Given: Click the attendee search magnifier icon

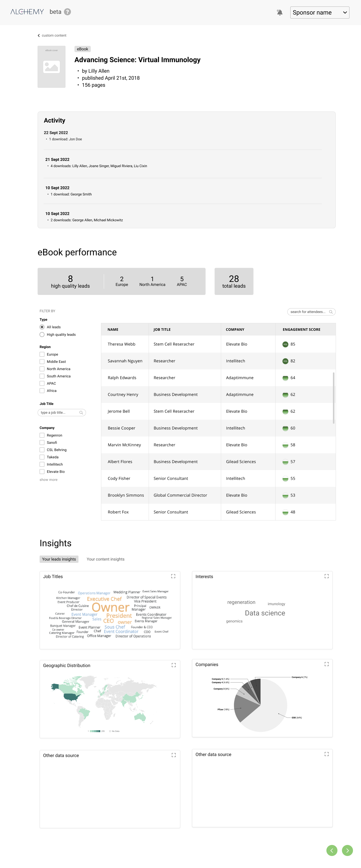Looking at the screenshot, I should click(331, 312).
